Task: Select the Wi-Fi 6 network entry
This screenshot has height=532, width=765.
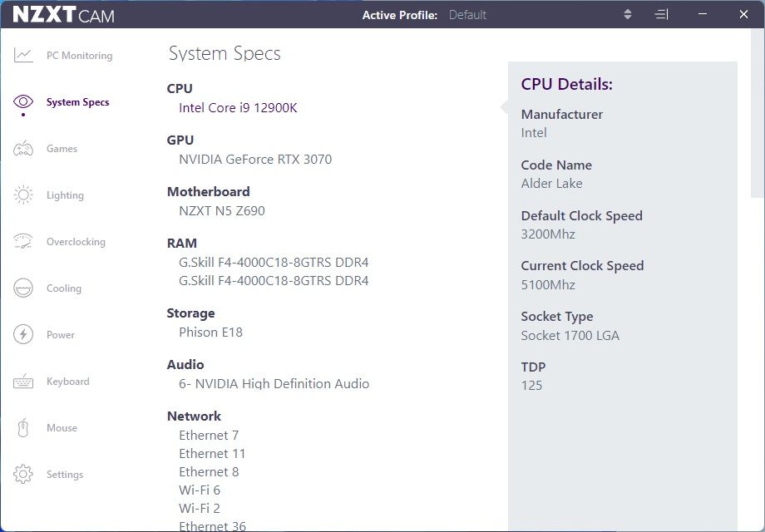Action: point(200,490)
